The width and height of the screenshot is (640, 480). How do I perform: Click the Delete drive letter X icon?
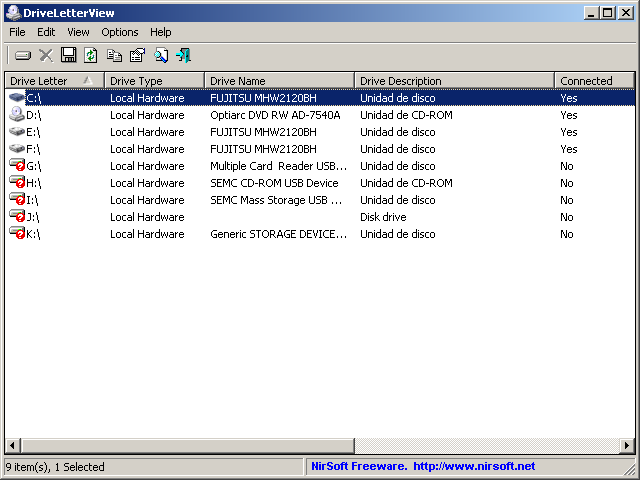click(x=46, y=55)
